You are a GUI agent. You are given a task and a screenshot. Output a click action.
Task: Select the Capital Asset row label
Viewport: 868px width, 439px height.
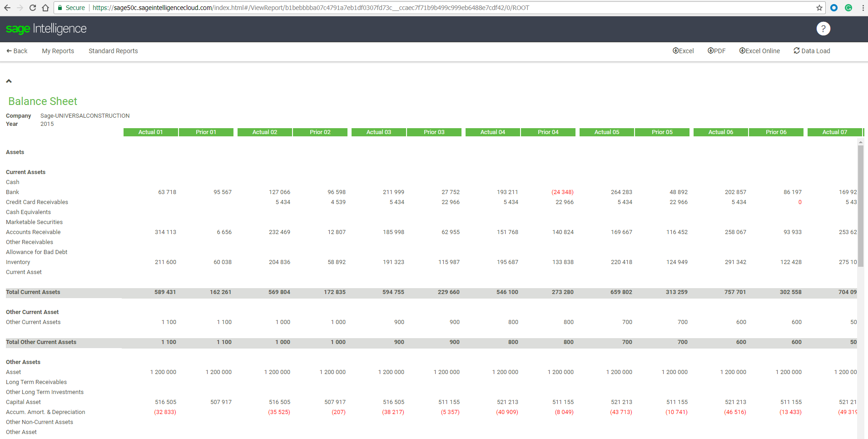[23, 402]
